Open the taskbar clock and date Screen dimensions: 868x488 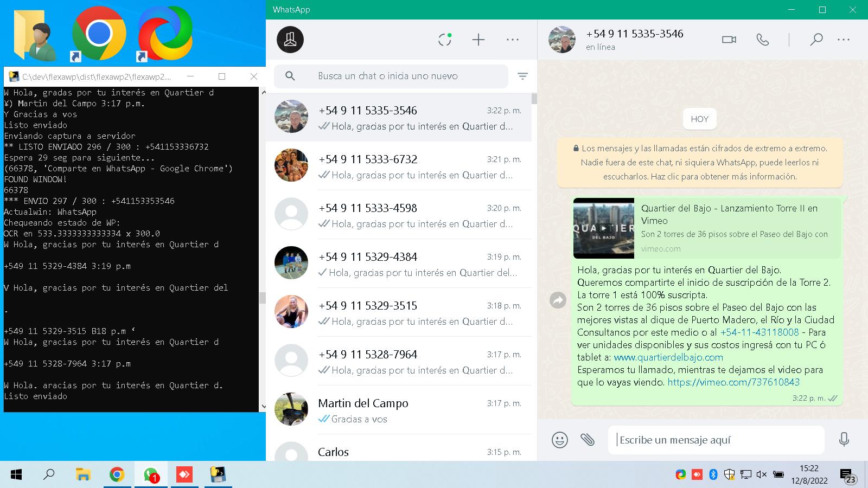point(809,474)
